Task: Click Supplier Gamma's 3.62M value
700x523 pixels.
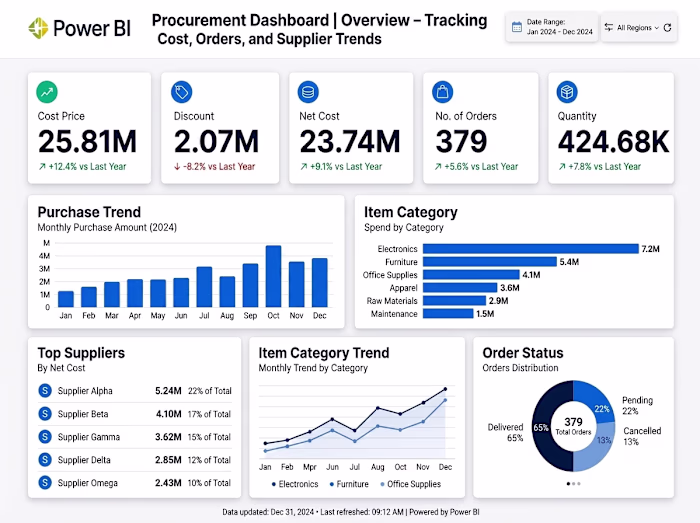Action: (x=168, y=437)
